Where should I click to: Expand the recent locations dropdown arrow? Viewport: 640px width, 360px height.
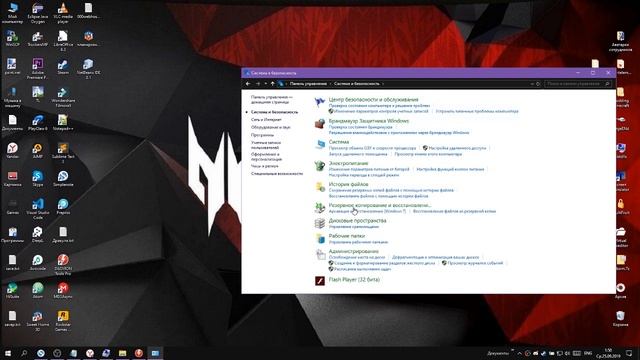coord(265,84)
